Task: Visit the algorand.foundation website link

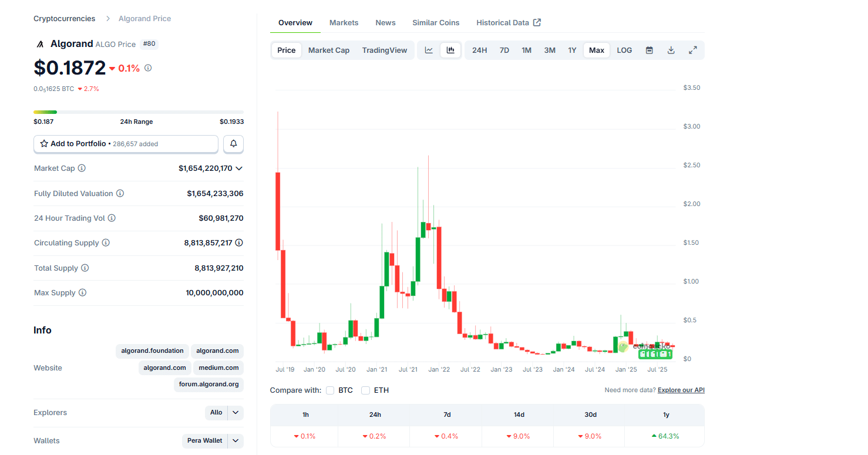Action: coord(152,351)
